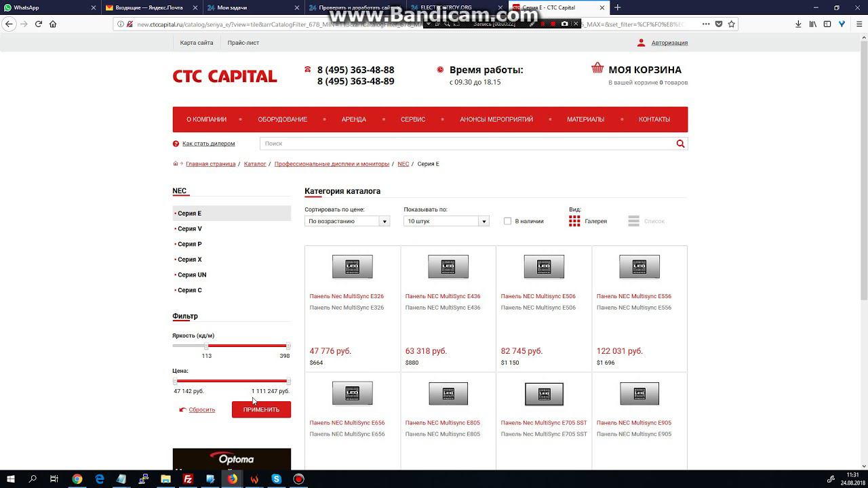Open the МАТЕРИАЛЫ menu item
This screenshot has width=868, height=488.
[585, 119]
